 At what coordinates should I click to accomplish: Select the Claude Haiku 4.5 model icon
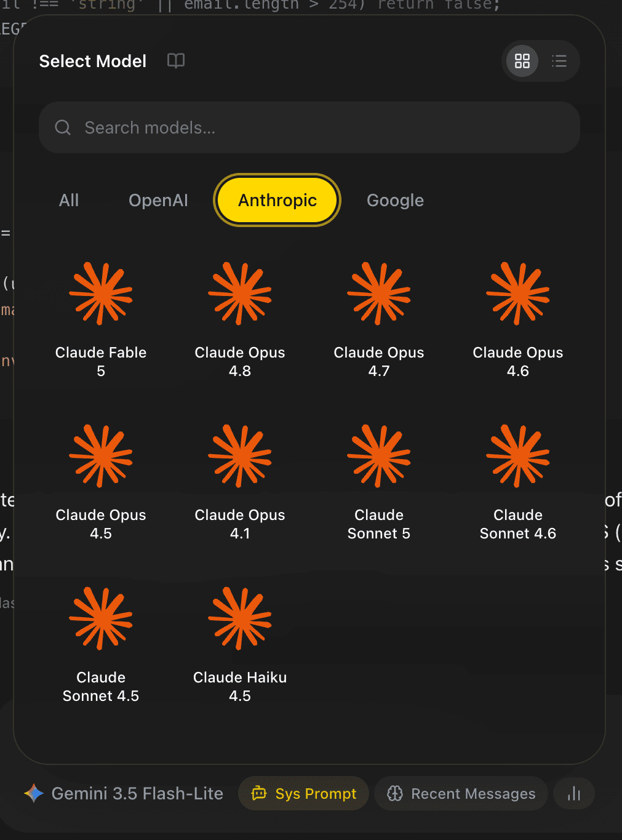coord(240,618)
